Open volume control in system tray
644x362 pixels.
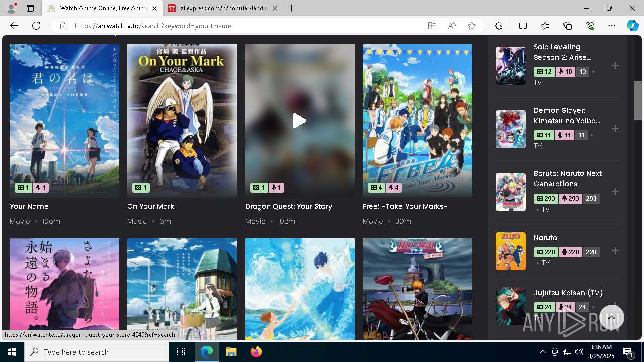579,352
